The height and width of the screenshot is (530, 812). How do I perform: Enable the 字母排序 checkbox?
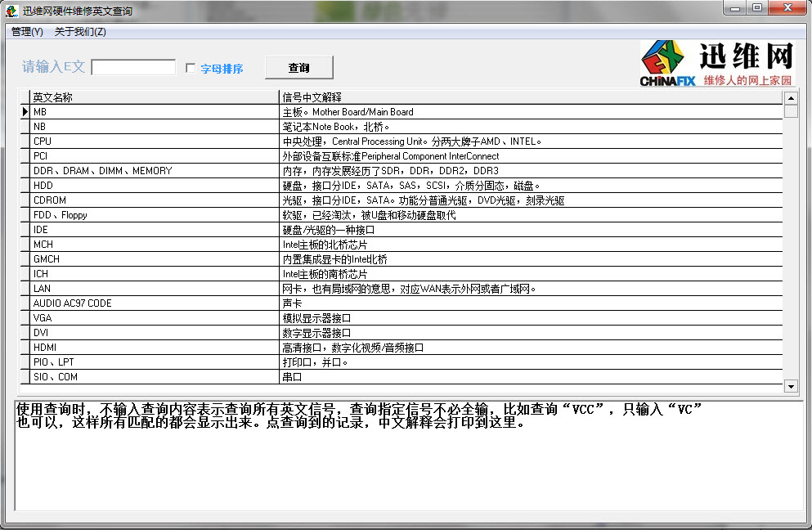coord(191,68)
